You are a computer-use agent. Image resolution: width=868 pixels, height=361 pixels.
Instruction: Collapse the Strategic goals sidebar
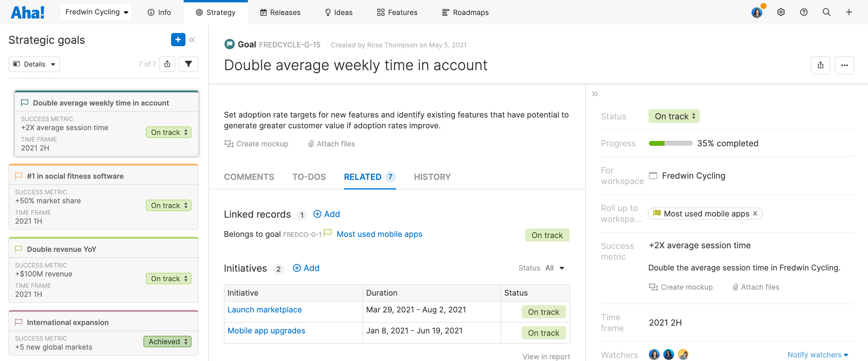(x=192, y=40)
